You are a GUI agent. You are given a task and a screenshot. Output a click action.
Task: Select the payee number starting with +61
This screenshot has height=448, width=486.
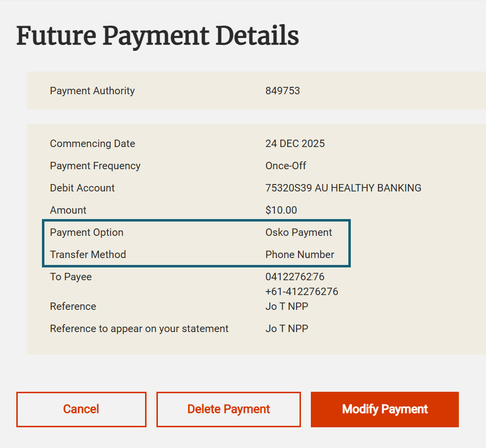tap(302, 292)
